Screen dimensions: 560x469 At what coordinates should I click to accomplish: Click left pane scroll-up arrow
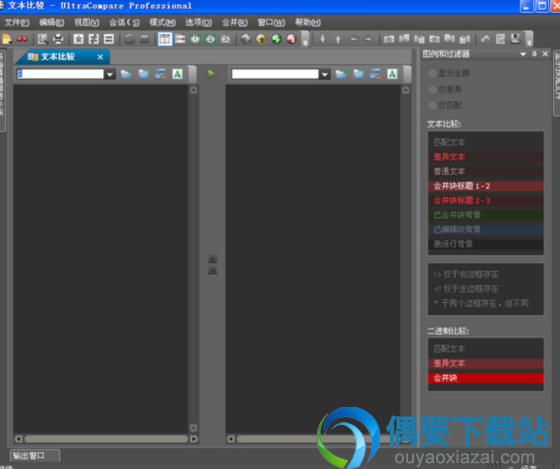pos(194,90)
